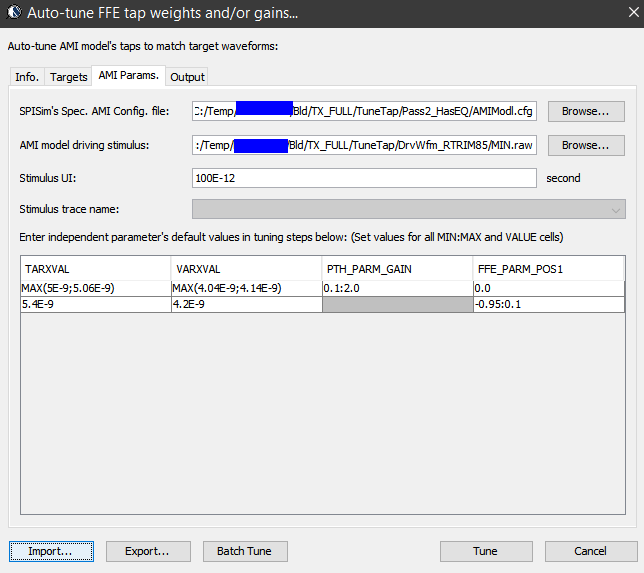
Task: Cancel the auto-tune dialog
Action: [x=590, y=551]
